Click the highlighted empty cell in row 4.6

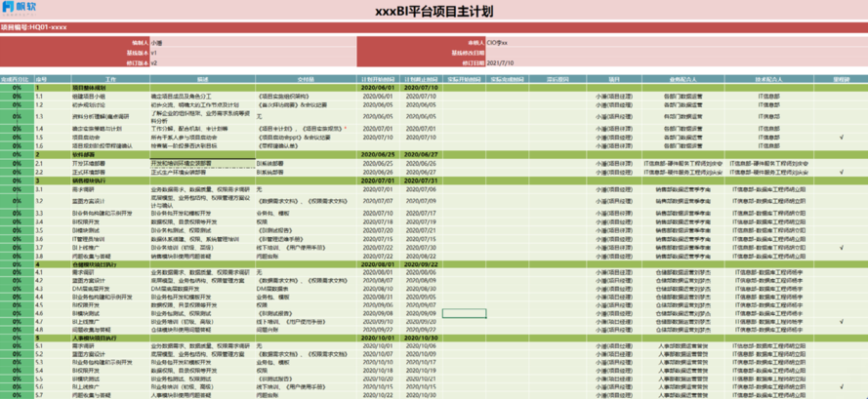point(464,313)
